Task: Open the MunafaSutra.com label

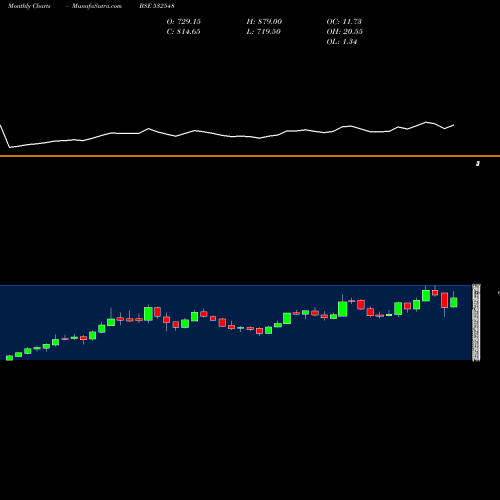Action: tap(97, 6)
